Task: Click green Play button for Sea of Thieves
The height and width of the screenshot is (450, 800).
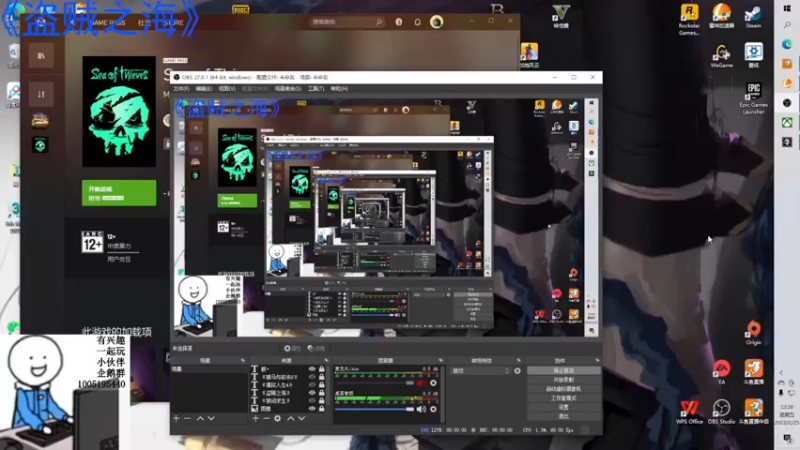Action: click(x=119, y=193)
